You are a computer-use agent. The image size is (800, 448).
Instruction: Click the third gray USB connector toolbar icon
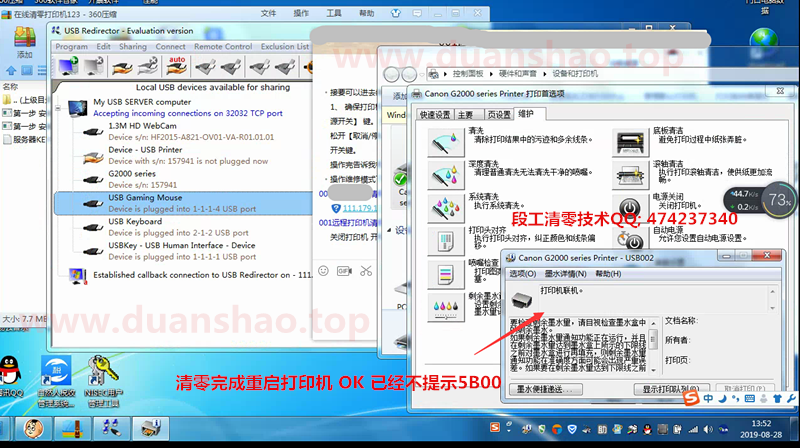click(x=259, y=67)
